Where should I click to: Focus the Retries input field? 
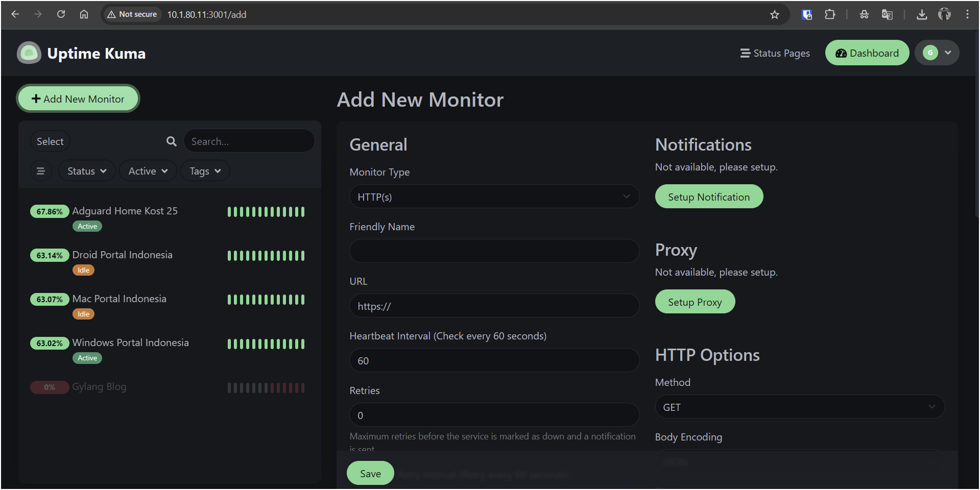coord(494,415)
